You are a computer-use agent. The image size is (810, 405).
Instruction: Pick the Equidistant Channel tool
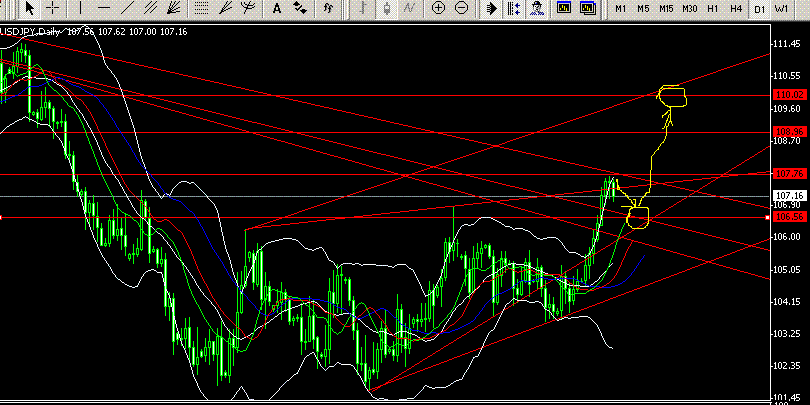point(151,8)
